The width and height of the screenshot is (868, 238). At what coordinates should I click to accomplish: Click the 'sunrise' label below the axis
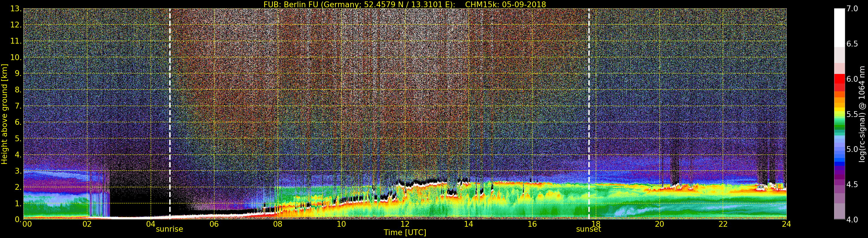coord(169,229)
